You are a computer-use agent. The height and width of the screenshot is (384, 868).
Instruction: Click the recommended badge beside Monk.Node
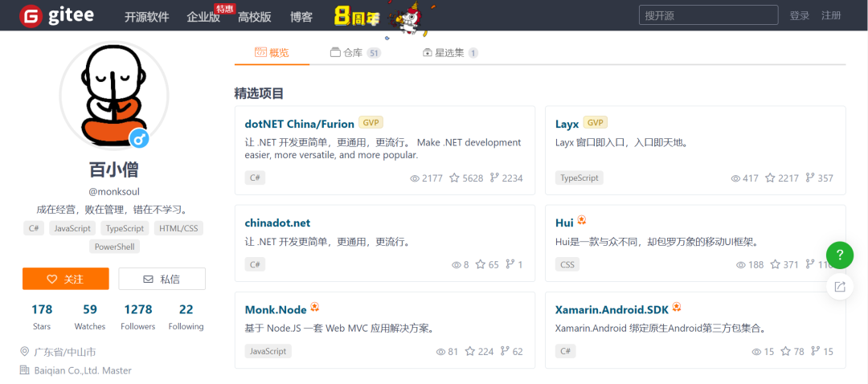tap(314, 307)
